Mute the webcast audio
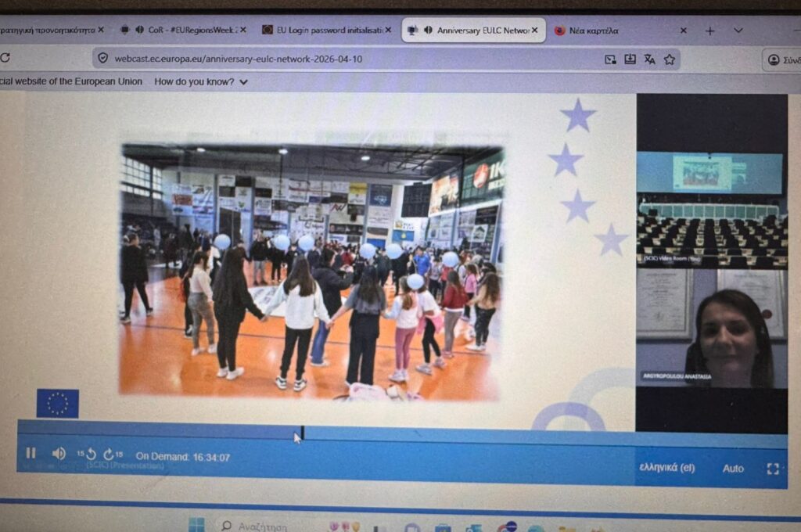Image resolution: width=801 pixels, height=532 pixels. tap(59, 453)
